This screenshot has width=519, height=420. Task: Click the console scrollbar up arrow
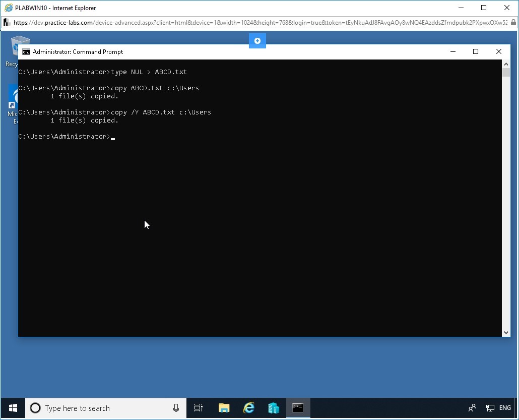(x=506, y=64)
